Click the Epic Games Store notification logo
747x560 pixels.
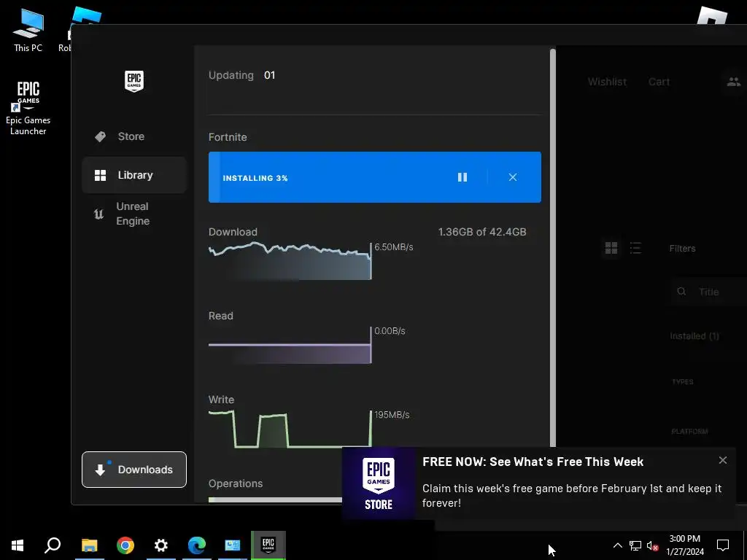pos(379,483)
